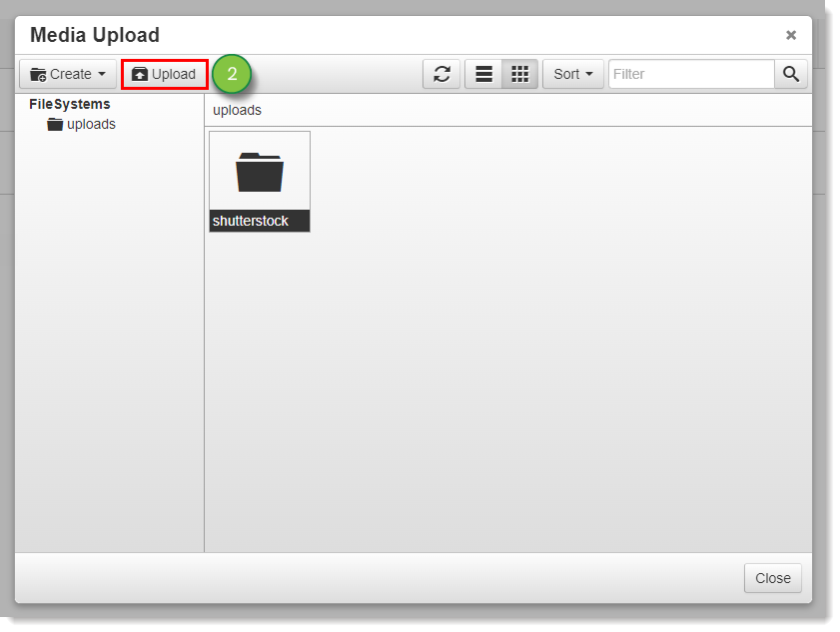Click the magnifier search icon
This screenshot has height=632, width=840.
tap(791, 74)
